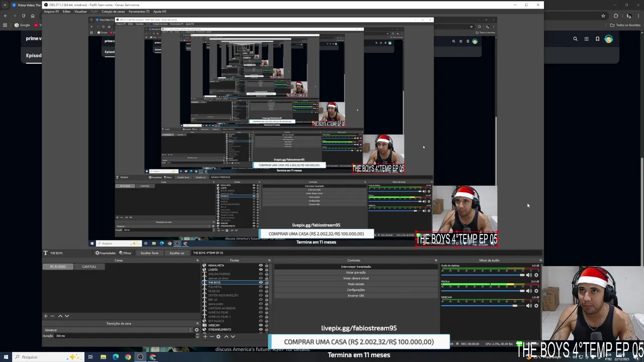Click Iniciar câmera virtual button
The image size is (644, 362).
(356, 278)
